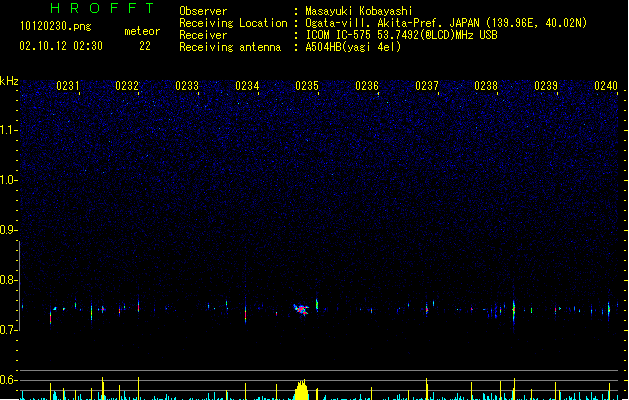Click the ICOM IC-575 receiver text
This screenshot has height=400, width=629.
tap(402, 35)
